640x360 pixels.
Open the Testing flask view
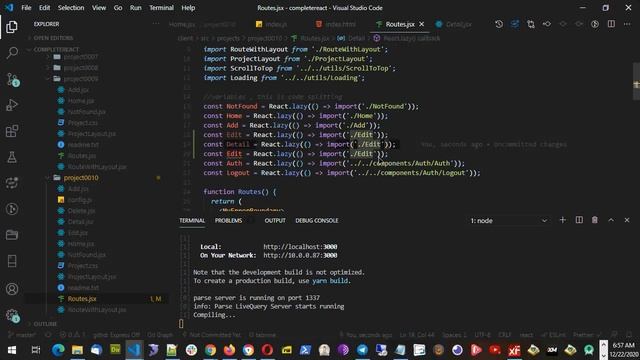[x=12, y=157]
